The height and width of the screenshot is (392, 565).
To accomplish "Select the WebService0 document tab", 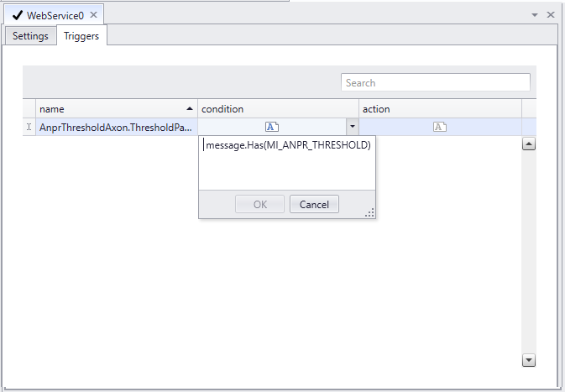I will (x=54, y=15).
